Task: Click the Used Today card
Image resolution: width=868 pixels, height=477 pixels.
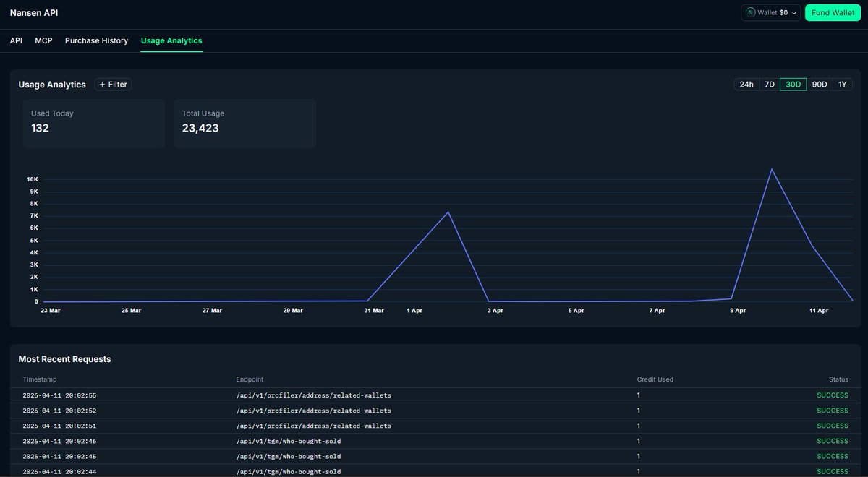Action: tap(93, 124)
